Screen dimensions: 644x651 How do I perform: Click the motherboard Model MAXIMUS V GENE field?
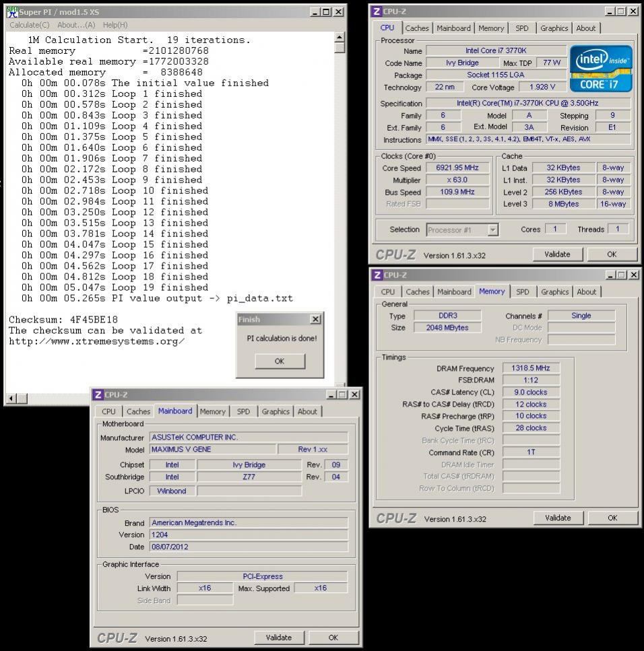coord(213,449)
